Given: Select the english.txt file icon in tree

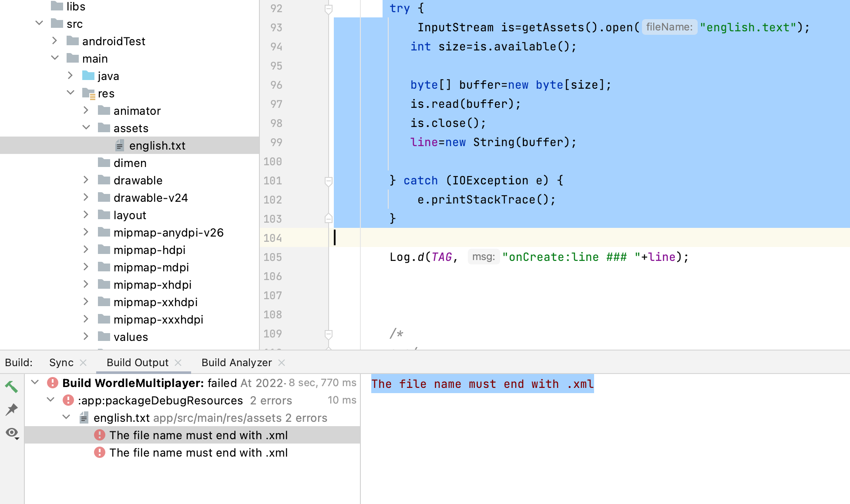Looking at the screenshot, I should (x=120, y=146).
